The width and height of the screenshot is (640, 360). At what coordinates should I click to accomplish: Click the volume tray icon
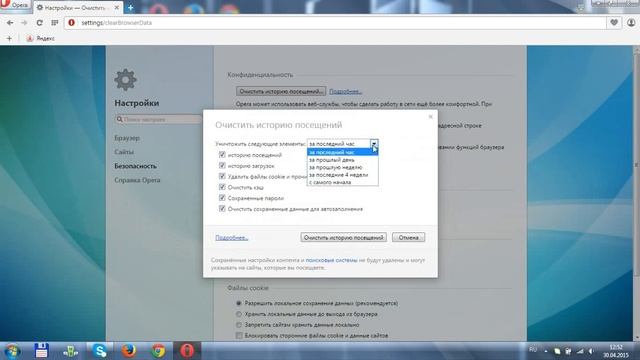tap(591, 351)
